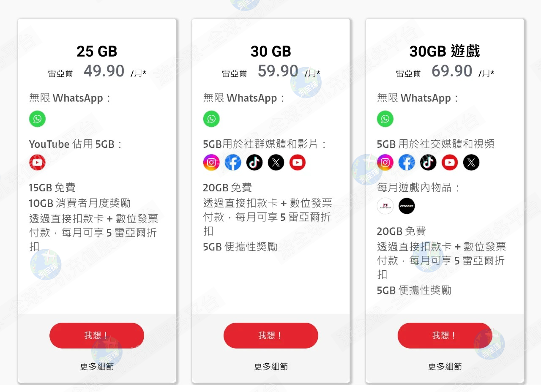Select the X icon in the middle 30 GB plan

(276, 163)
